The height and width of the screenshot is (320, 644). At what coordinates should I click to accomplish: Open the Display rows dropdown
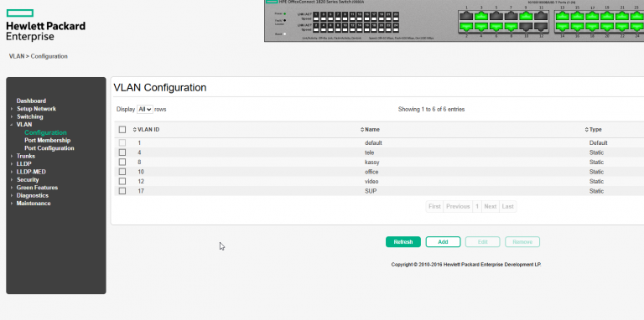point(145,110)
